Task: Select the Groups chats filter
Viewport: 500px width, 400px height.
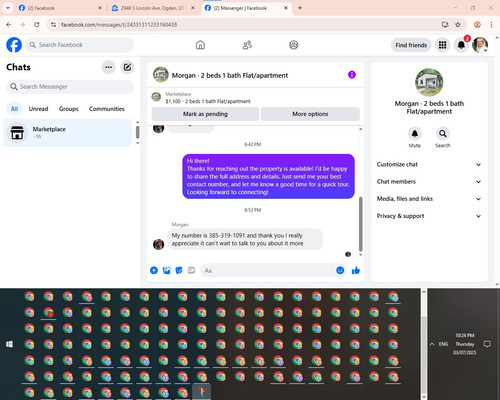Action: 68,109
